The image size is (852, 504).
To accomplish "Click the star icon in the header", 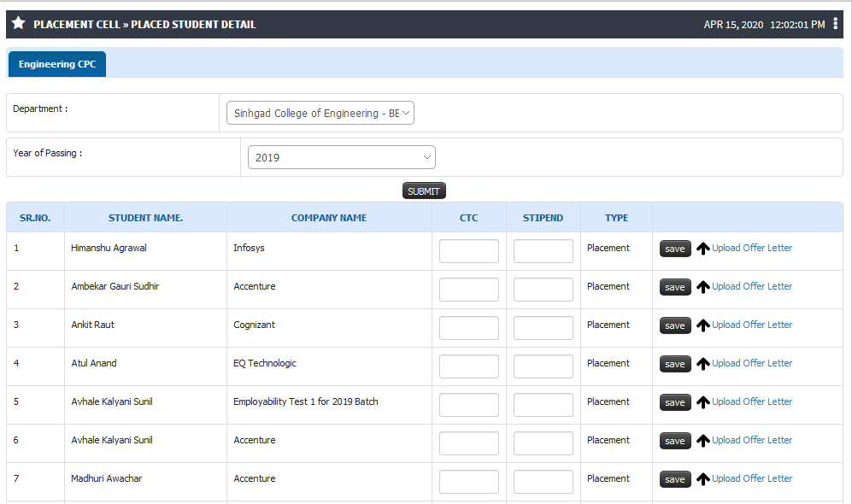I will (19, 23).
